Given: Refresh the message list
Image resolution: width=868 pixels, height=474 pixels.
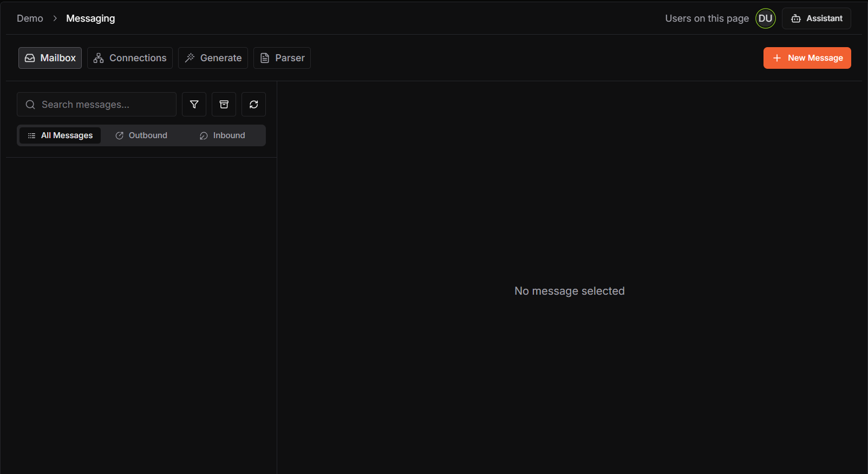Looking at the screenshot, I should (x=253, y=105).
